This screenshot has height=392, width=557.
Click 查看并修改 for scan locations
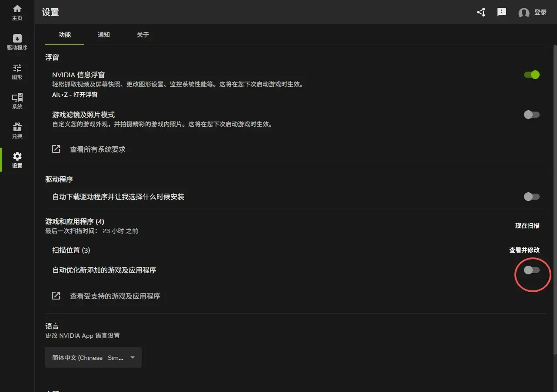tap(524, 250)
